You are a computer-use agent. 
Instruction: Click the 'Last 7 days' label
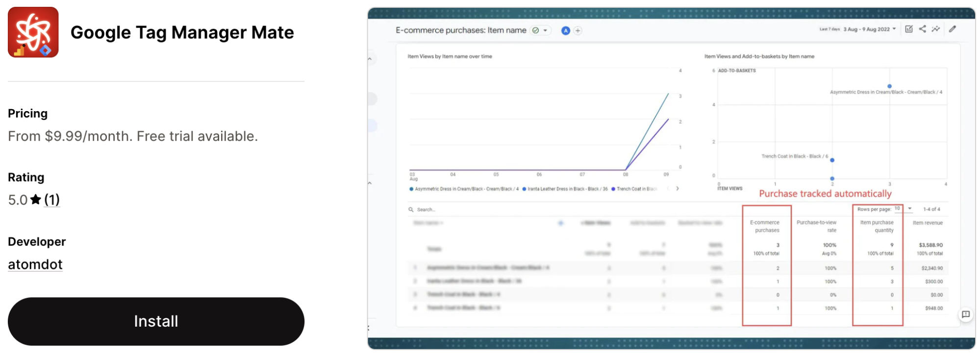(x=829, y=29)
